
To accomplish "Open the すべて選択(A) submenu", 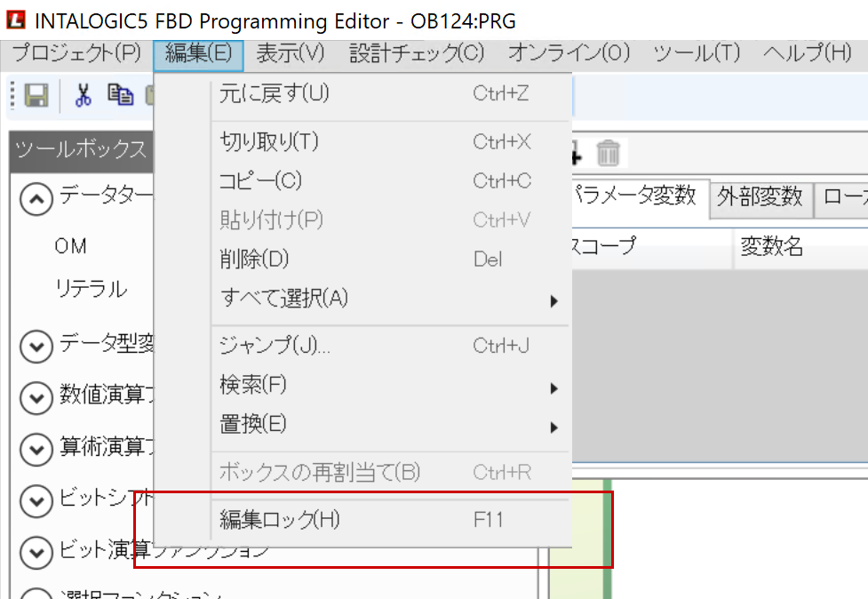I will [x=284, y=299].
